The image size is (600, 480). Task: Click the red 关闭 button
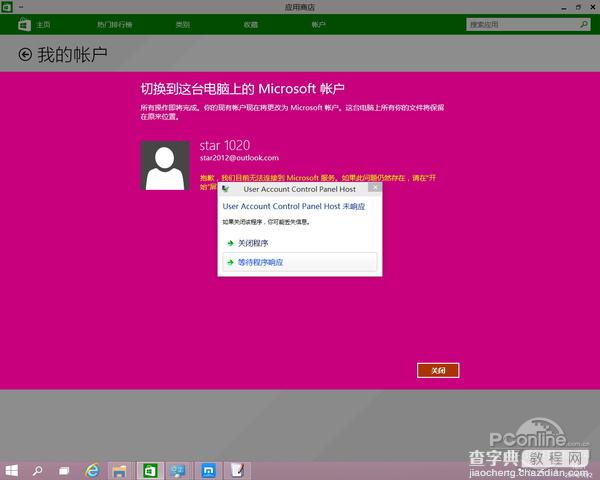tap(438, 371)
